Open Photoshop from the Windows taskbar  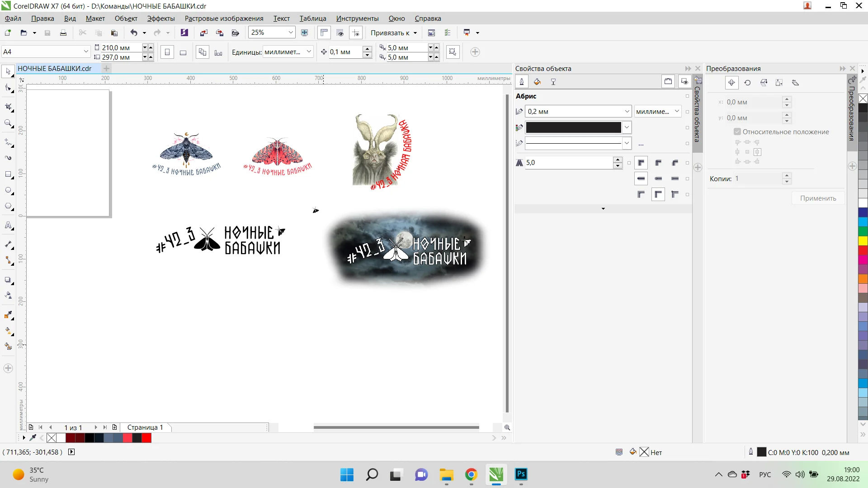coord(521,474)
